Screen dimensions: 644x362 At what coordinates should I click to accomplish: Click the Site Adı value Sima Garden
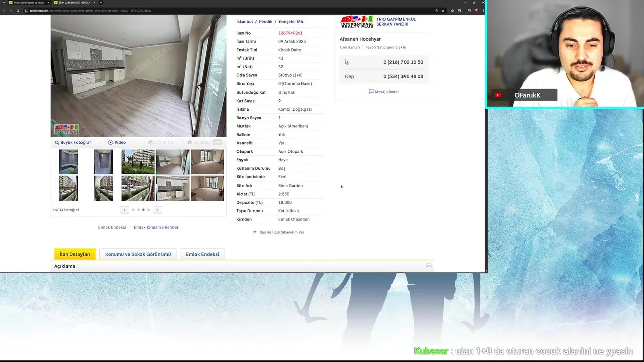[290, 186]
